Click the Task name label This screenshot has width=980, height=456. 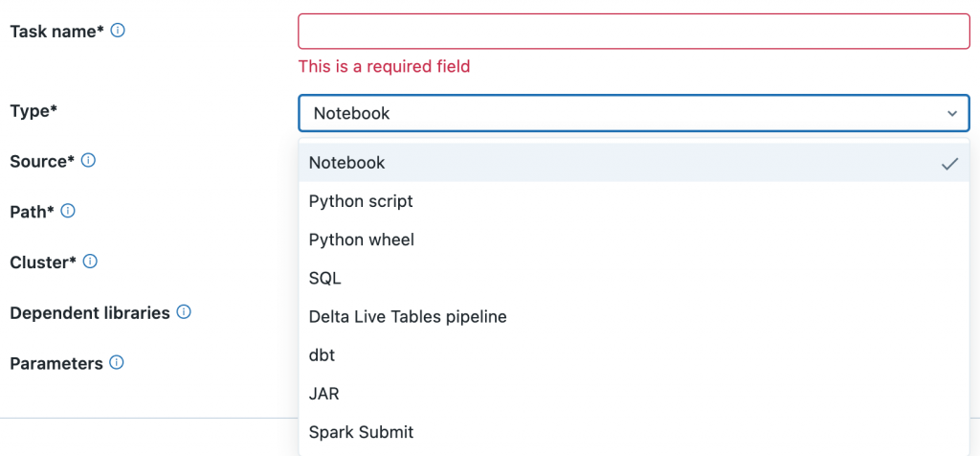click(x=56, y=31)
